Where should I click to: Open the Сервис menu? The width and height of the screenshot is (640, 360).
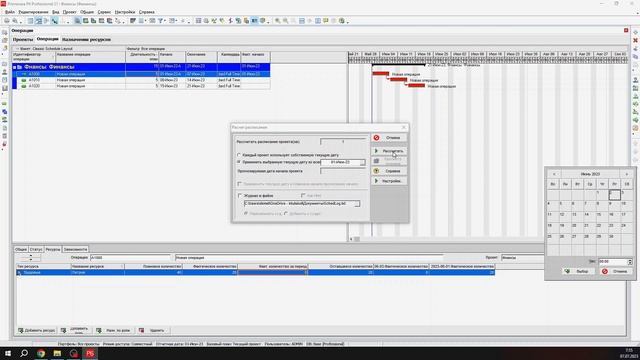click(x=104, y=12)
